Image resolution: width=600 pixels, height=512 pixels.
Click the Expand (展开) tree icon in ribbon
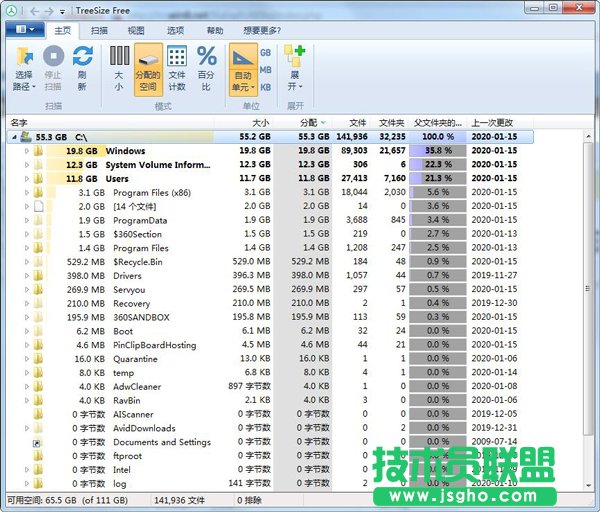tap(294, 56)
